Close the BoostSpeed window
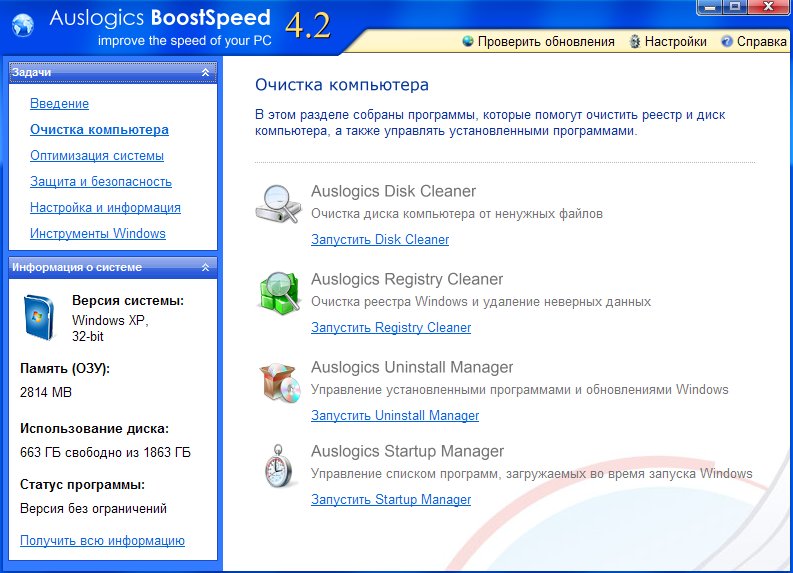The height and width of the screenshot is (573, 793). (768, 7)
